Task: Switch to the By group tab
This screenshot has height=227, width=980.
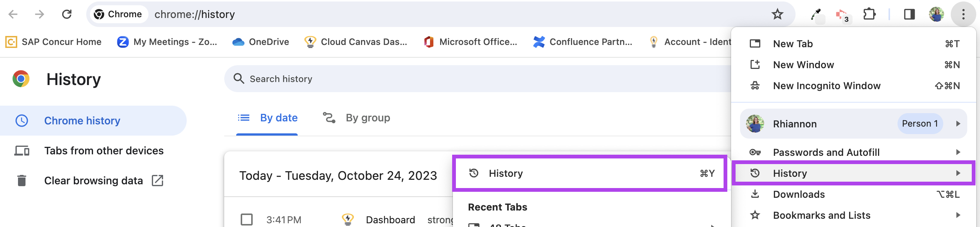Action: (x=356, y=118)
